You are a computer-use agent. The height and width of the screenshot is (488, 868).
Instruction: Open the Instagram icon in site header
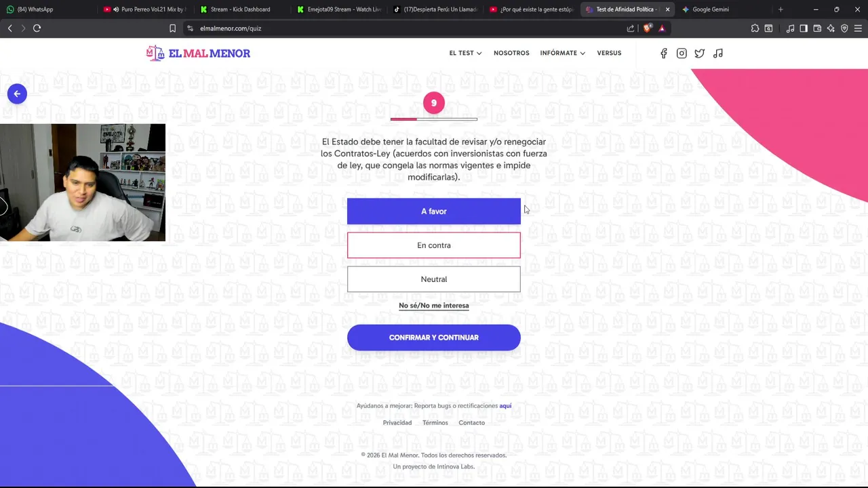(682, 54)
